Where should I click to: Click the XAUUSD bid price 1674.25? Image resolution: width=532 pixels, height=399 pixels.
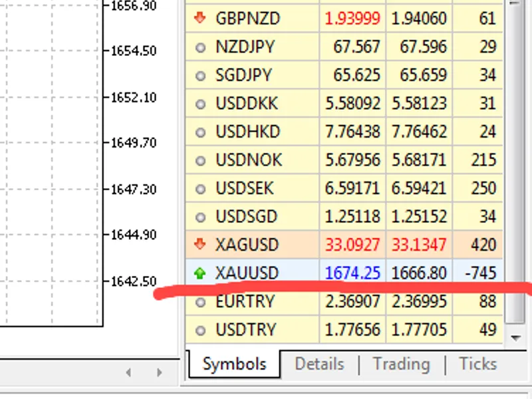352,273
